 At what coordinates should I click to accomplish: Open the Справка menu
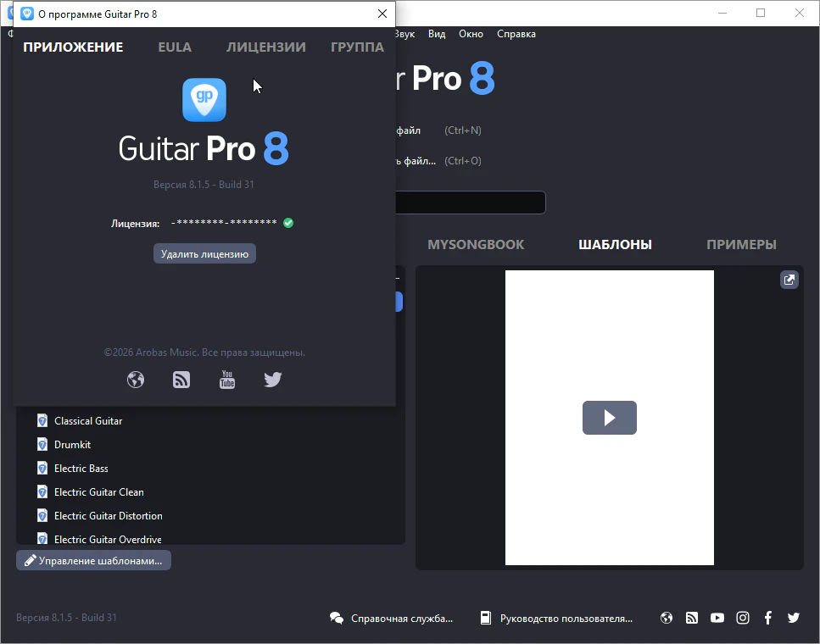[516, 34]
